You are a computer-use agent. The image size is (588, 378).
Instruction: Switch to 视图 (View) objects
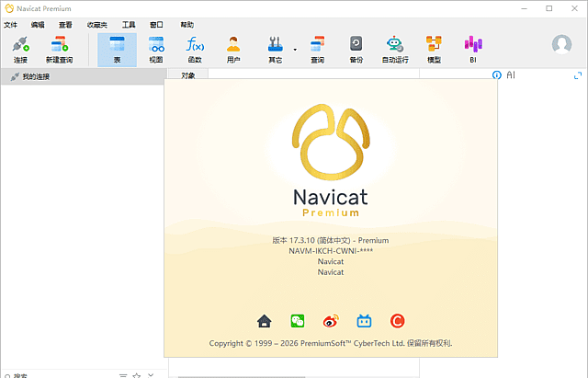pyautogui.click(x=156, y=50)
